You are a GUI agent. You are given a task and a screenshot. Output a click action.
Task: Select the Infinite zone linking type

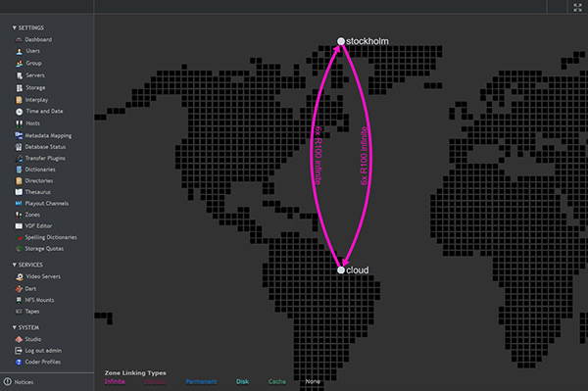115,381
